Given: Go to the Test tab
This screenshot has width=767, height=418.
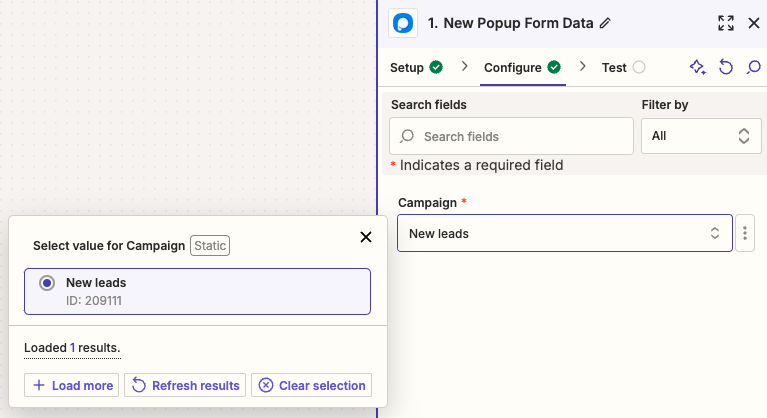Looking at the screenshot, I should point(623,68).
